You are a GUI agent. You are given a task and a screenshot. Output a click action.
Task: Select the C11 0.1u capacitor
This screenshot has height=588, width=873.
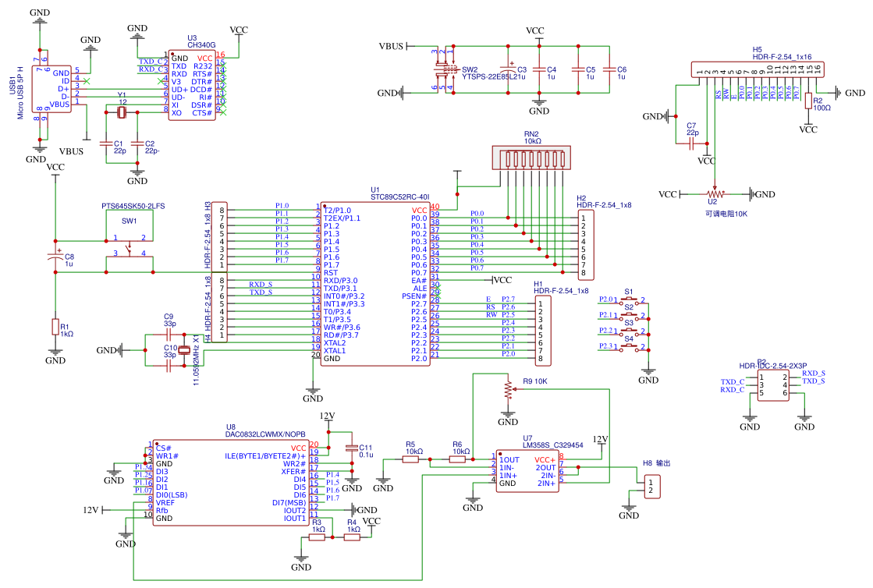(351, 448)
